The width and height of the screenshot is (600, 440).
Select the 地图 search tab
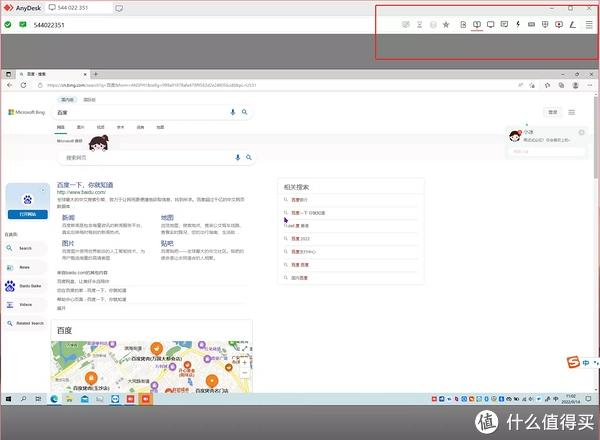[160, 127]
